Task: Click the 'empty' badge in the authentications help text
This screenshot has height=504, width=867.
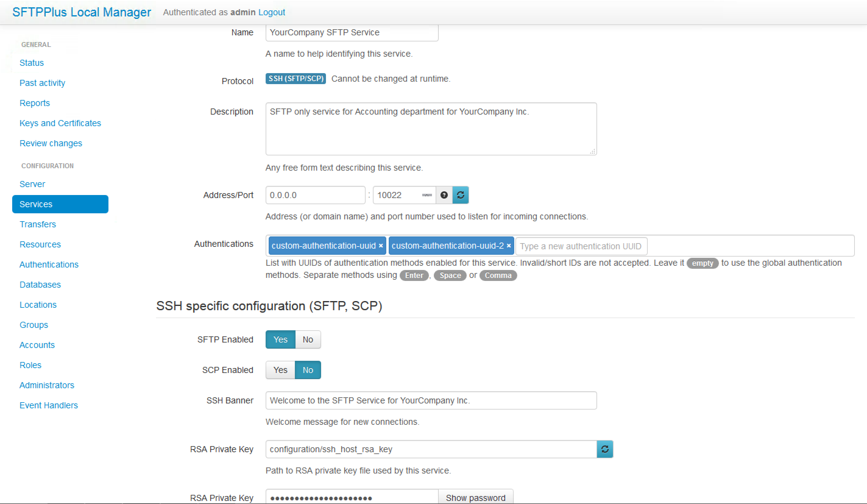Action: coord(702,263)
